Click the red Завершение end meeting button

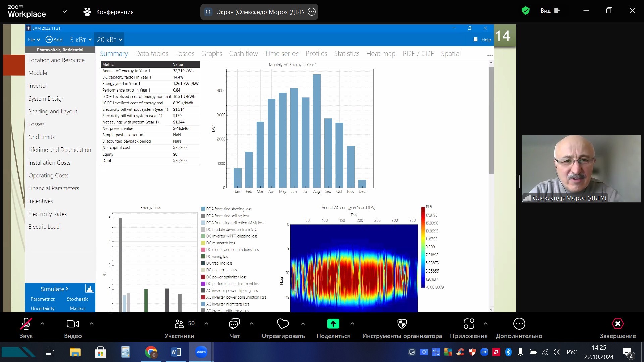618,324
